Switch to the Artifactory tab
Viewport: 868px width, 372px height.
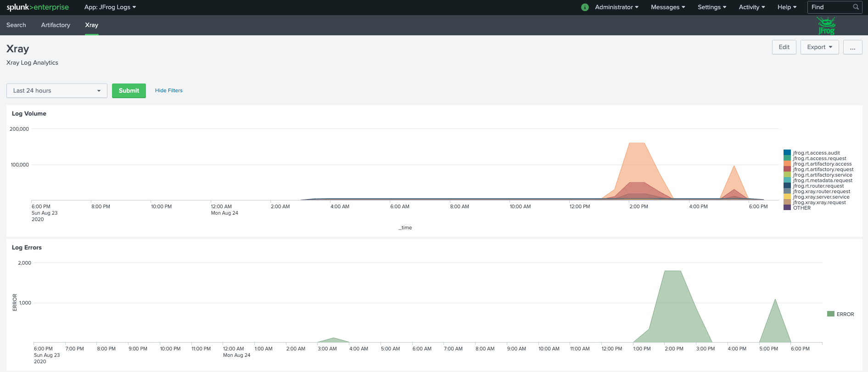(56, 25)
